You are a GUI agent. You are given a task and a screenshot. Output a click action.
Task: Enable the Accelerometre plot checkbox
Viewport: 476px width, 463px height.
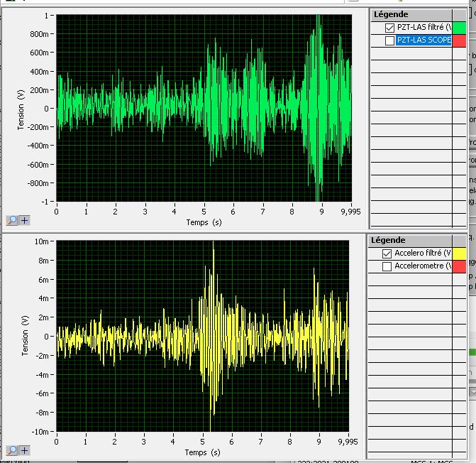[x=387, y=266]
